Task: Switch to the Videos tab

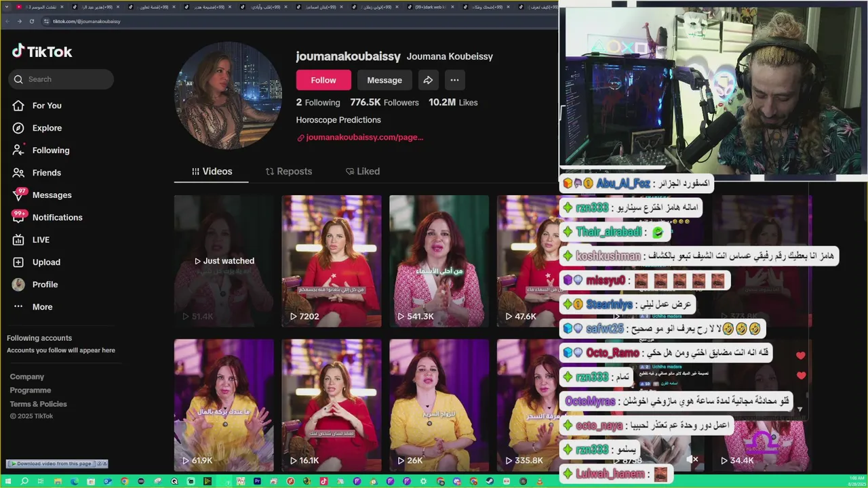Action: pos(212,171)
